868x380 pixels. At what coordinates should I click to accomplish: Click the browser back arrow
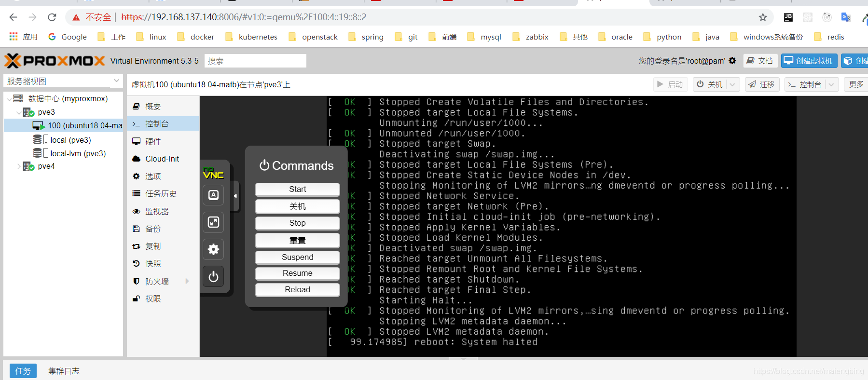[x=13, y=17]
